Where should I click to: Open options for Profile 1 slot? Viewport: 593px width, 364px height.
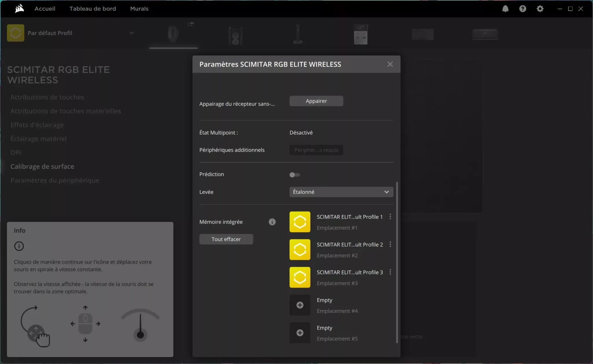[x=390, y=217]
